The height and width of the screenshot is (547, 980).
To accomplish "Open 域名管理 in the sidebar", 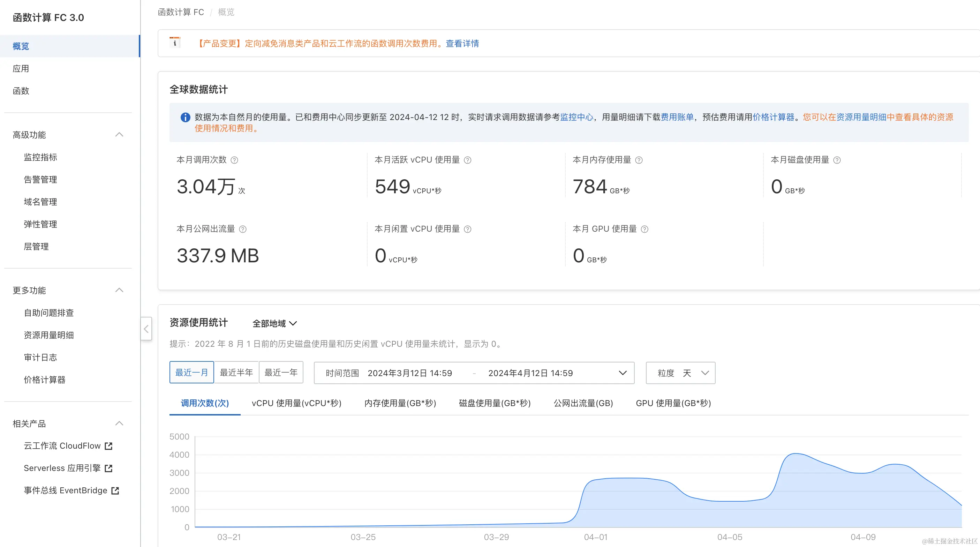I will [x=40, y=202].
